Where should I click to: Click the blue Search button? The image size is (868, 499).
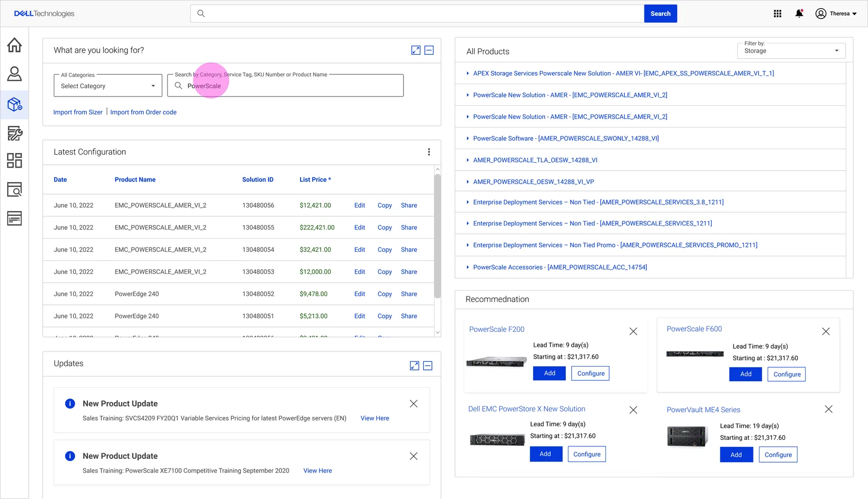(x=660, y=14)
